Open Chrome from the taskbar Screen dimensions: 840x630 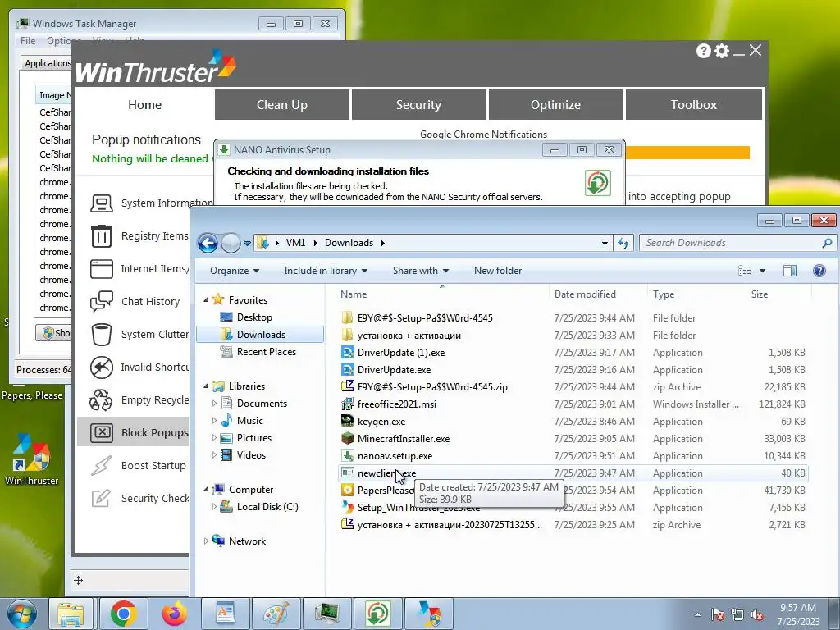(x=124, y=614)
